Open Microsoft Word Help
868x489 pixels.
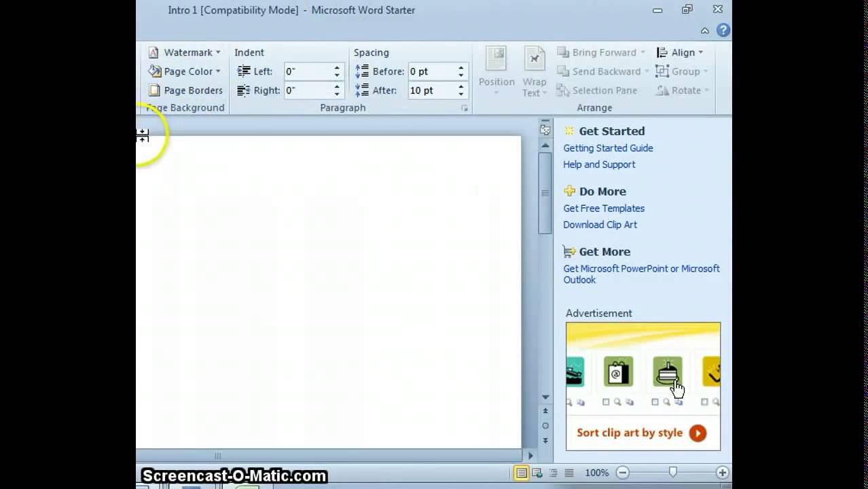pos(723,31)
